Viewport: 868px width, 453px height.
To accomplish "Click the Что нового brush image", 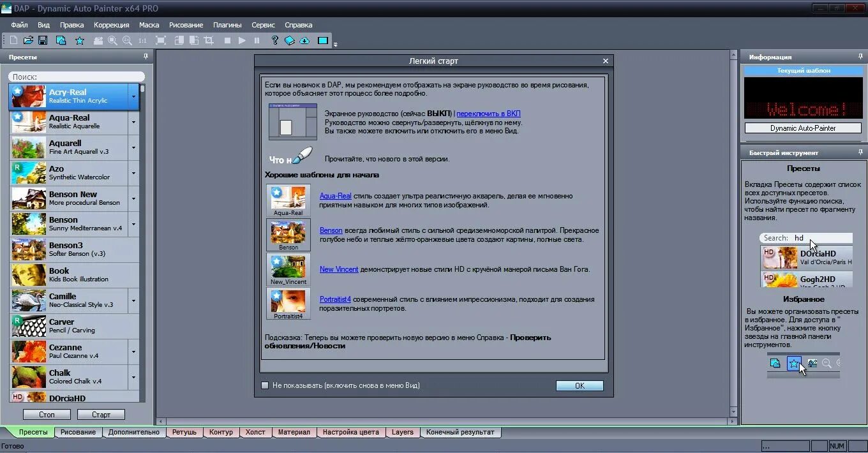I will [x=292, y=157].
